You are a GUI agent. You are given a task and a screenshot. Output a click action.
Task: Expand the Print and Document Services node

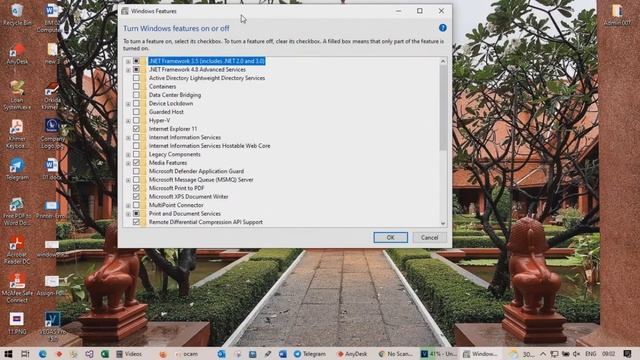click(x=128, y=214)
